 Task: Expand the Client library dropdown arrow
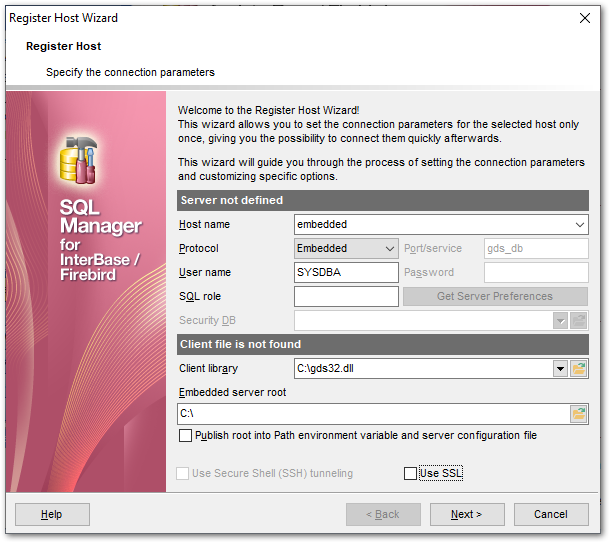click(561, 369)
